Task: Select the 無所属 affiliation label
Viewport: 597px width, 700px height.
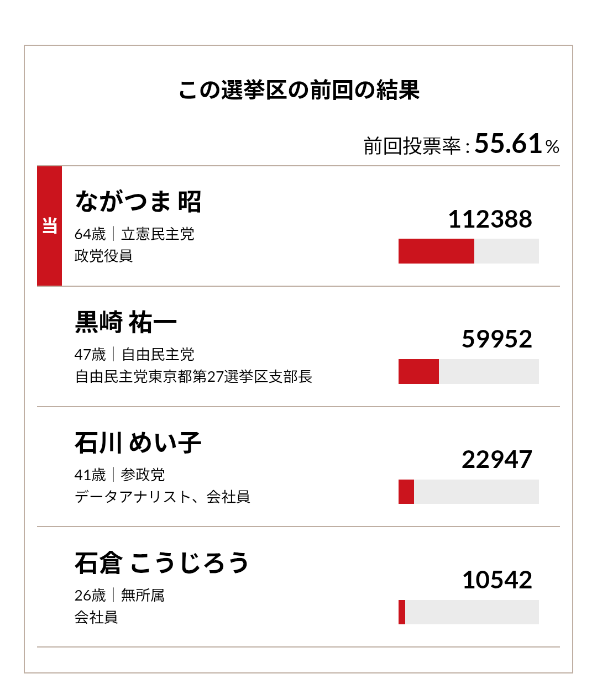Action: tap(143, 595)
